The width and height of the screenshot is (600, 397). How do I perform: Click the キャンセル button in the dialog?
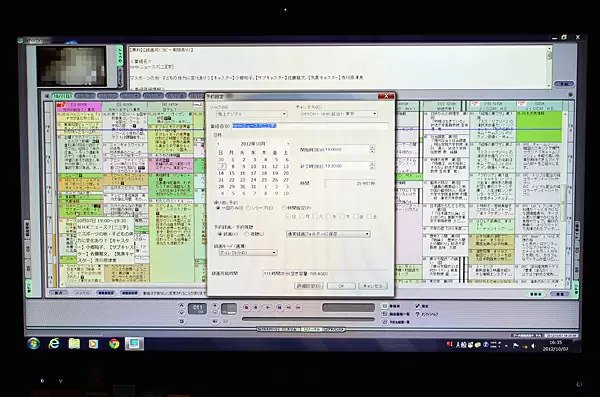pos(373,286)
